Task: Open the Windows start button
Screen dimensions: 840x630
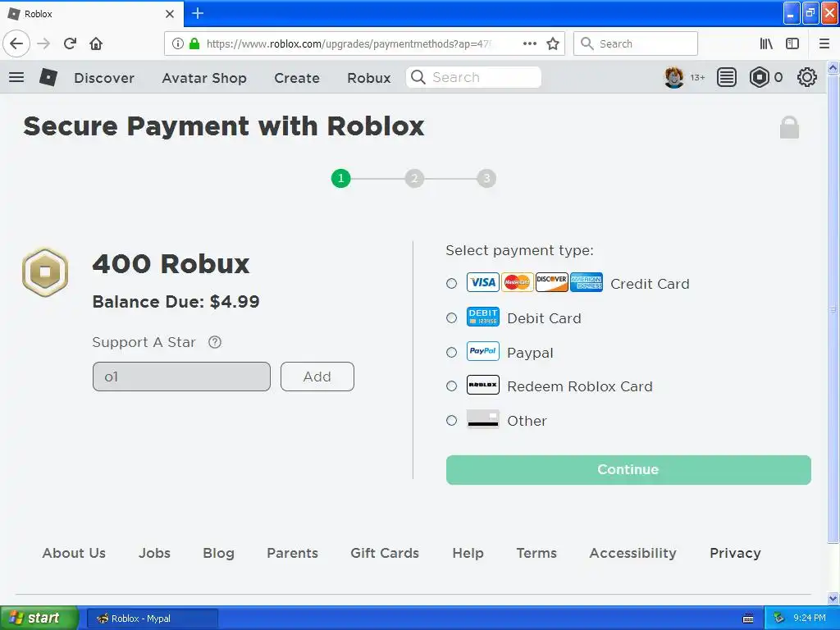Action: (39, 618)
